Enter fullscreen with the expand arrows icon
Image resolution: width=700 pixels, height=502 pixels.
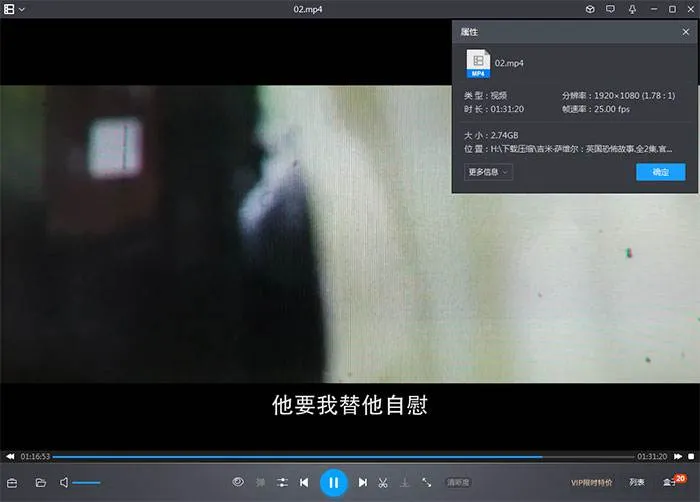[427, 483]
